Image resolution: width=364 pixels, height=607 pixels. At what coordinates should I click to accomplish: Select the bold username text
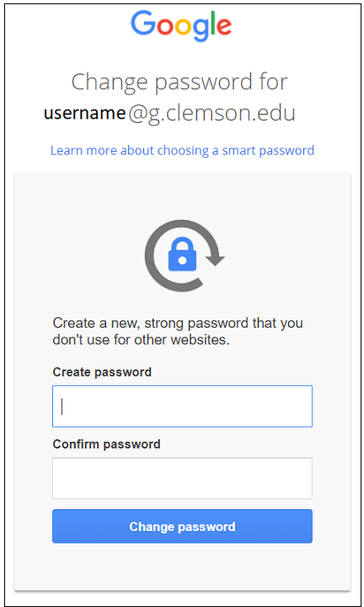[85, 113]
